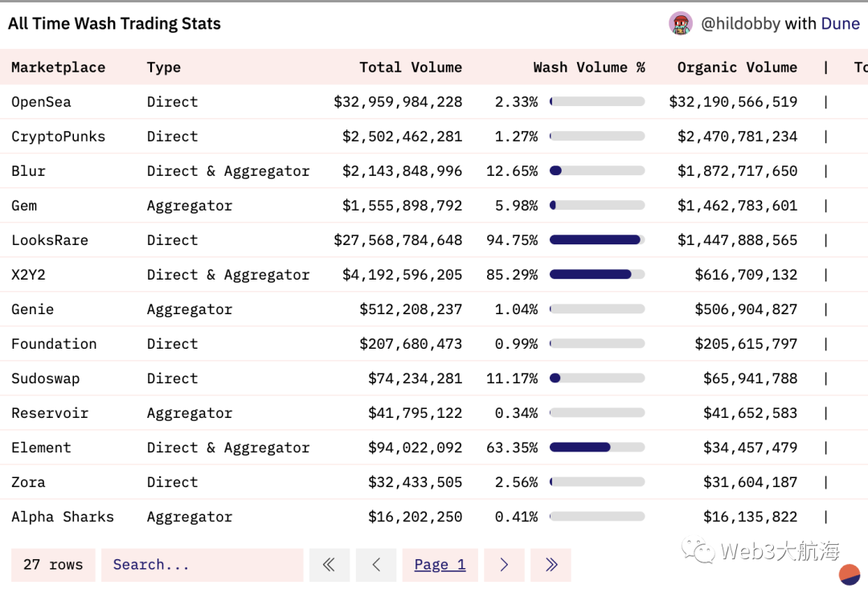This screenshot has width=868, height=589.
Task: Click Sudoswap wash percentage 11.17%
Action: [x=512, y=378]
